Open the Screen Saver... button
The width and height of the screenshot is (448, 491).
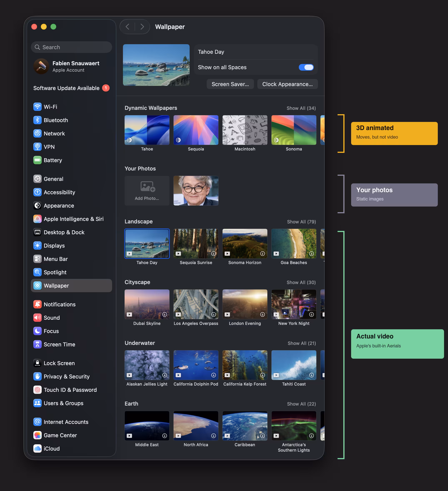point(230,84)
